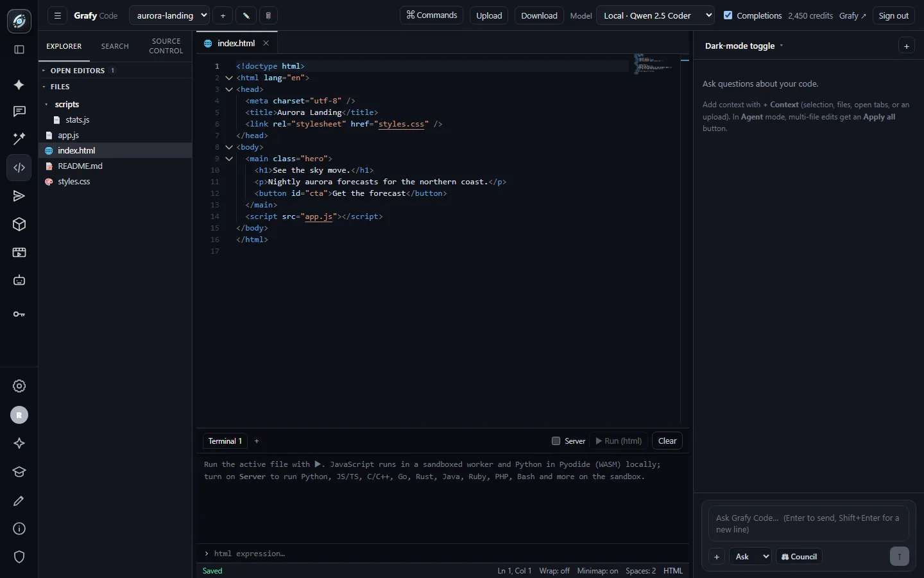Fold the main tag on line 9
Image resolution: width=924 pixels, height=578 pixels.
tap(229, 159)
